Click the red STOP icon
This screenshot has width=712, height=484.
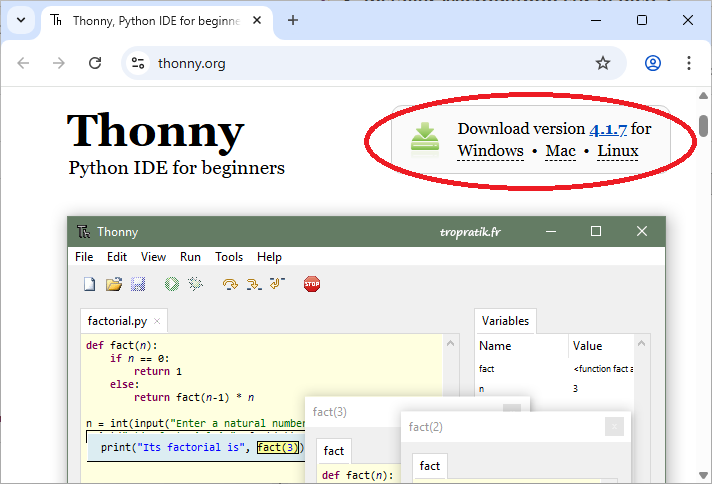tap(311, 284)
